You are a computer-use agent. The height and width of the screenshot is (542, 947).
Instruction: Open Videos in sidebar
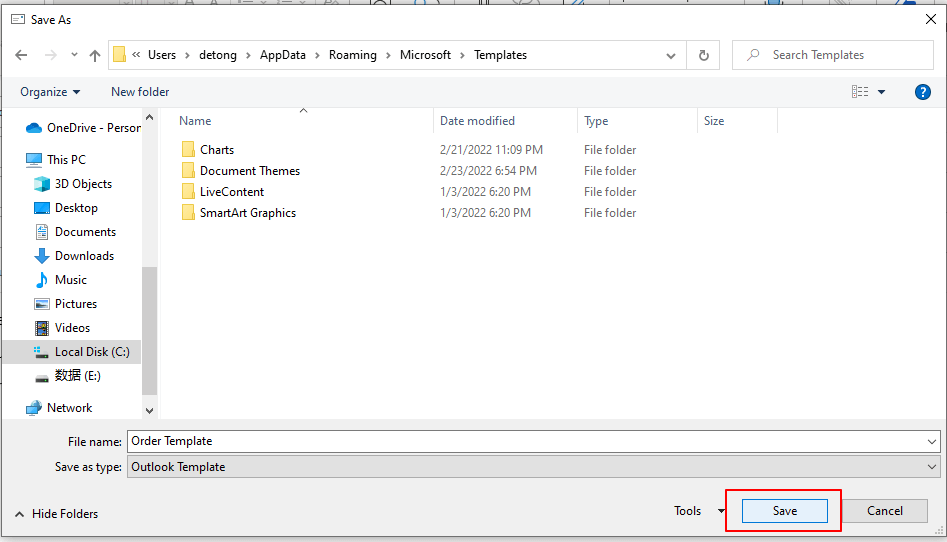point(62,328)
